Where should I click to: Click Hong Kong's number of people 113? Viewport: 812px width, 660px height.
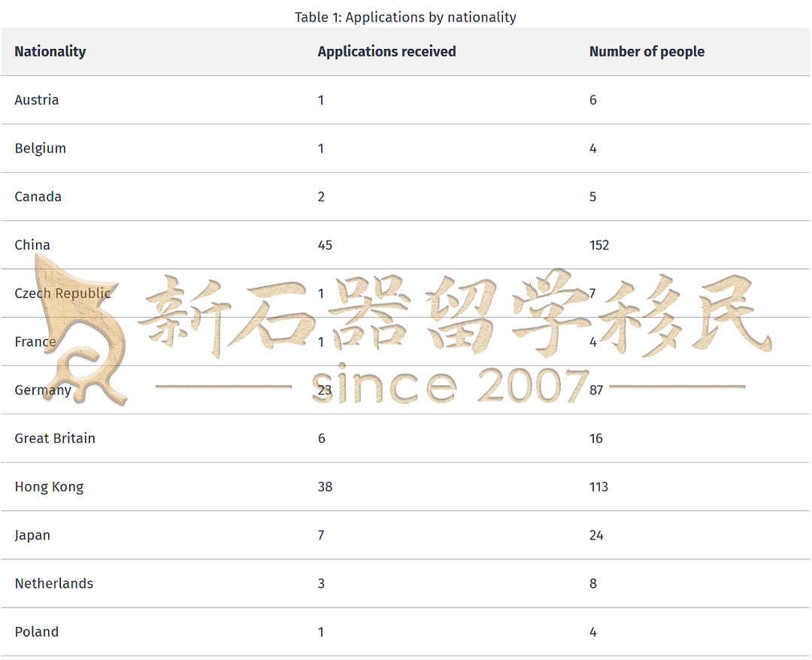point(598,487)
